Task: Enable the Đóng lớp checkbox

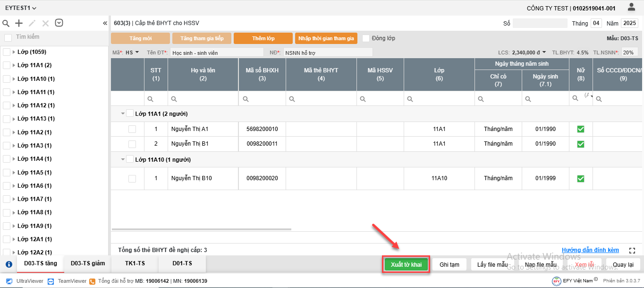Action: pyautogui.click(x=366, y=38)
